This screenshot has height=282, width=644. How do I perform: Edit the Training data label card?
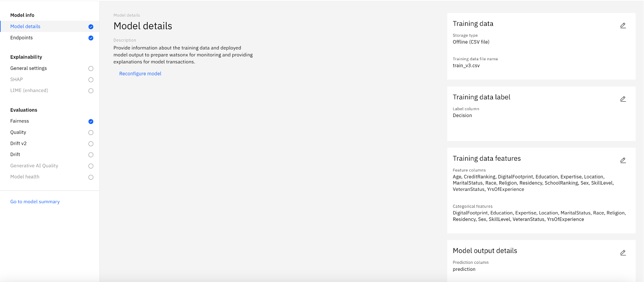pos(623,99)
